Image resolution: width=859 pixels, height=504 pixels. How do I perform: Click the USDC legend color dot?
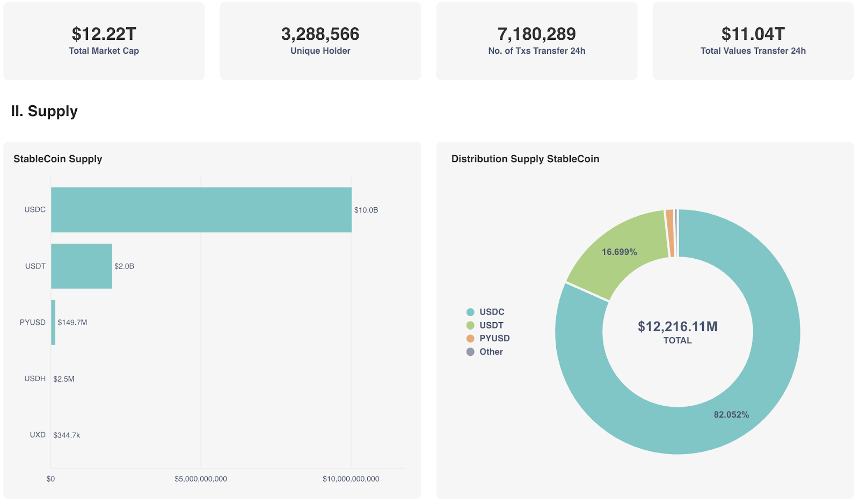470,312
